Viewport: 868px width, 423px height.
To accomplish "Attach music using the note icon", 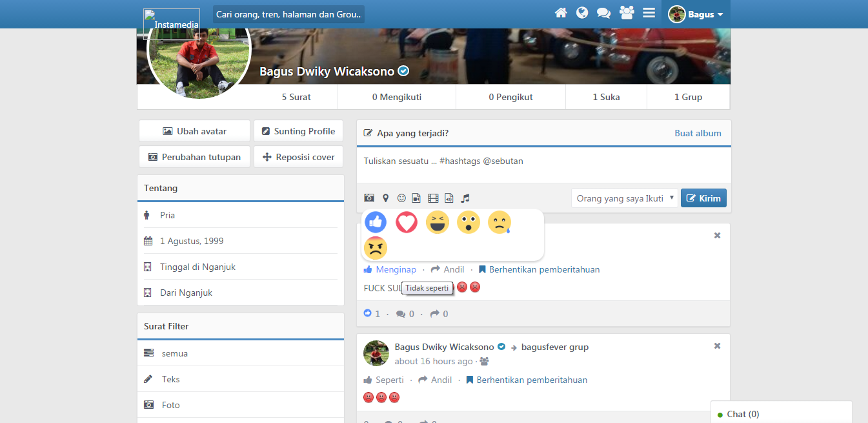I will pos(465,198).
